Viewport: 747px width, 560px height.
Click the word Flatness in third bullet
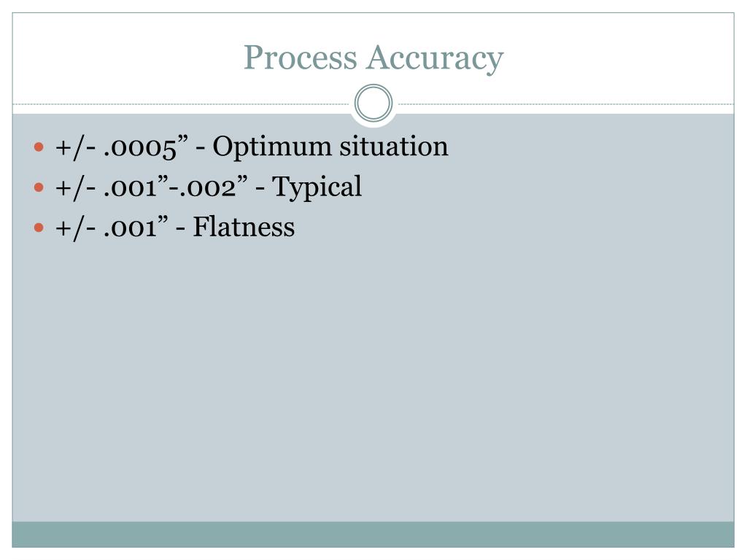pyautogui.click(x=244, y=227)
